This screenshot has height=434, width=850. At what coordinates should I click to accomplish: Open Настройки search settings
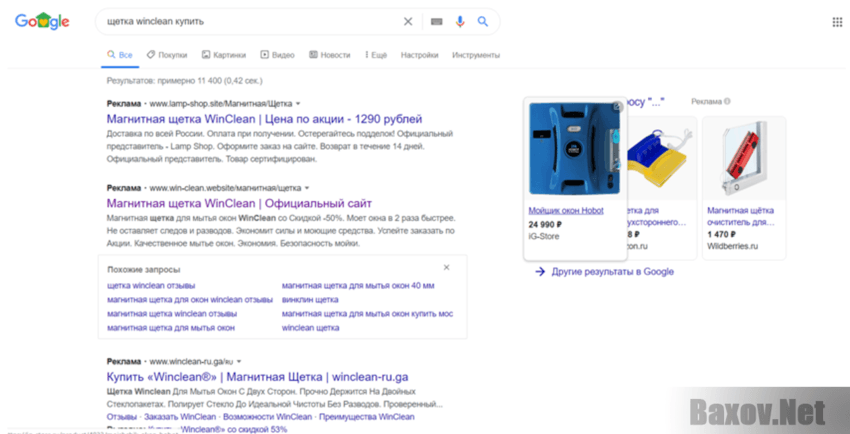(420, 55)
